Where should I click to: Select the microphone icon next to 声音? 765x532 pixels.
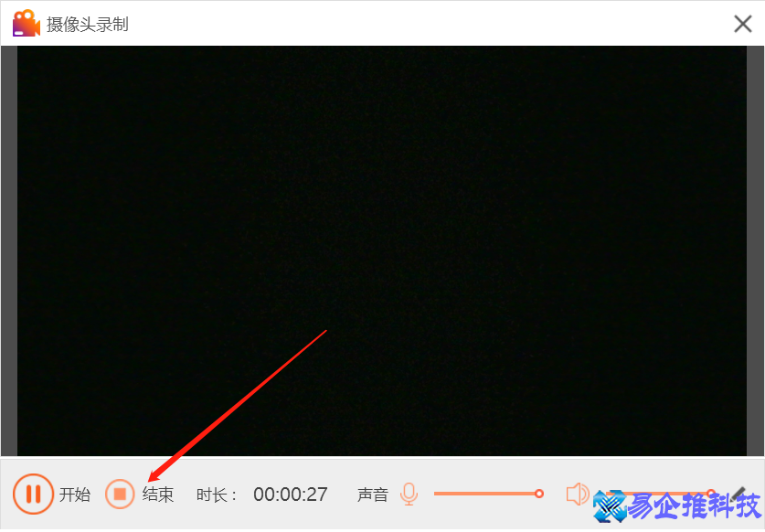click(409, 494)
